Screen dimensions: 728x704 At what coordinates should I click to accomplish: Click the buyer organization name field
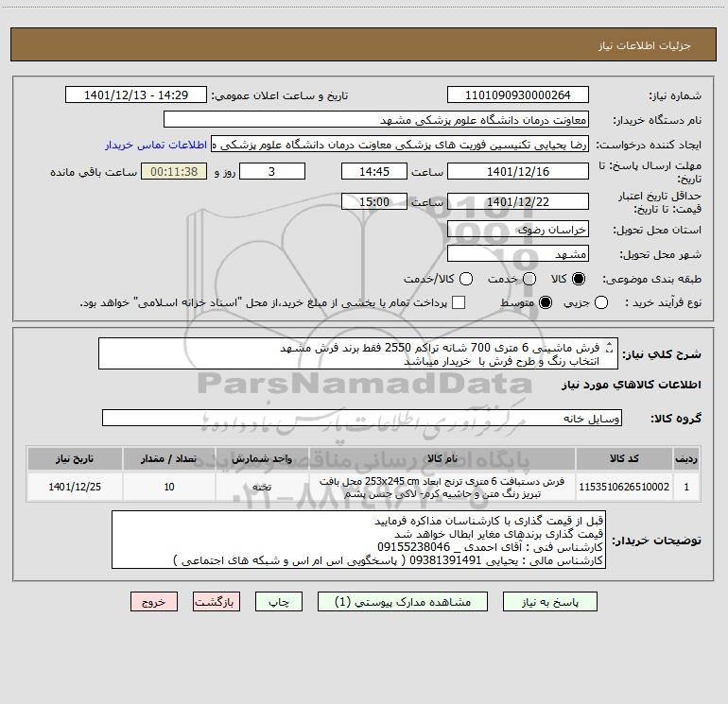[x=376, y=120]
